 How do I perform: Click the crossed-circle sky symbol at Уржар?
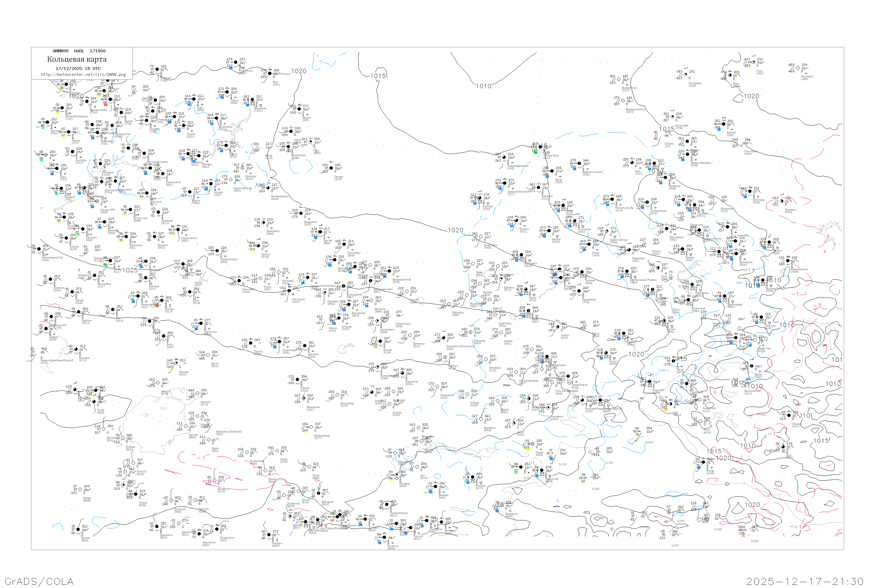(x=533, y=444)
